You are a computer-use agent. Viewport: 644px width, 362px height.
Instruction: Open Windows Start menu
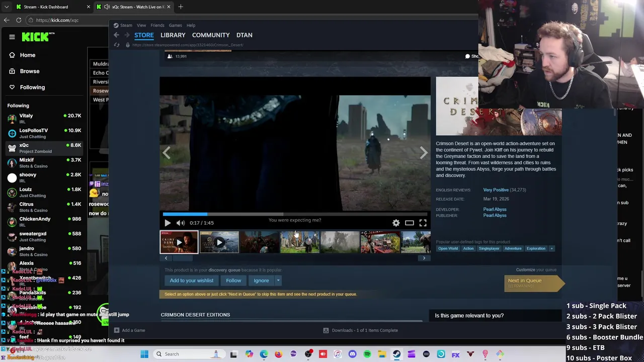pyautogui.click(x=144, y=354)
